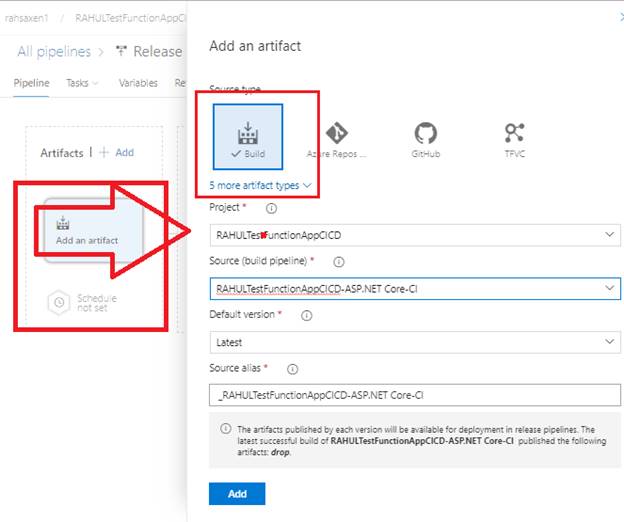Open rahsaxen1 organization breadcrumb

(x=27, y=18)
